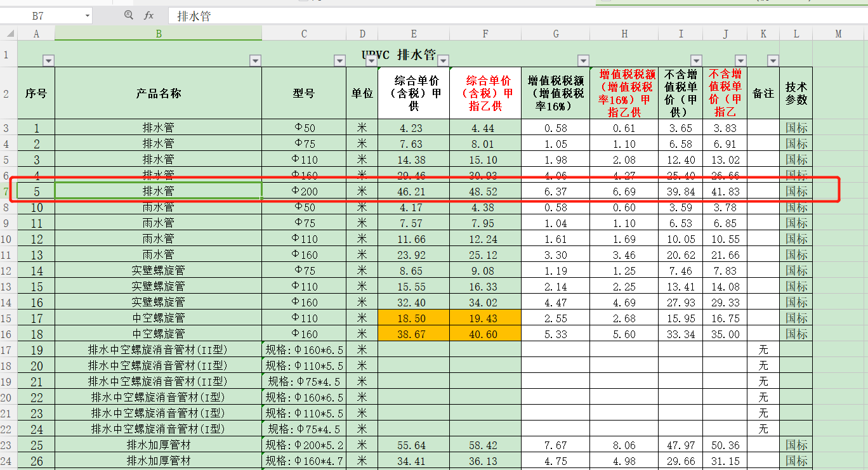This screenshot has width=868, height=470.
Task: Click 排水加厚管材 in sheet row 23
Action: (x=159, y=445)
